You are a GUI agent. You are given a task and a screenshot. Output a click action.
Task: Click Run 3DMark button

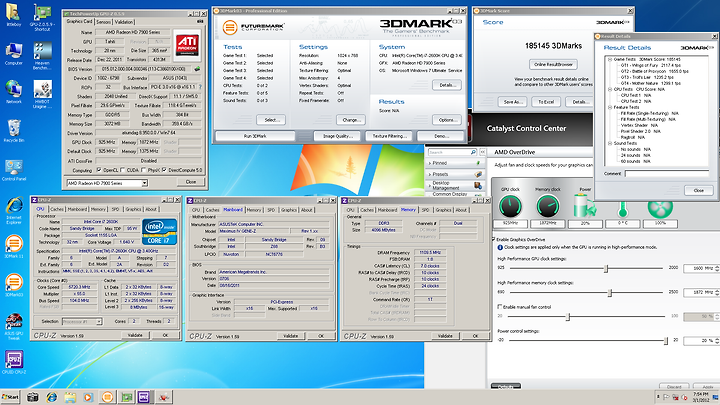click(x=255, y=136)
